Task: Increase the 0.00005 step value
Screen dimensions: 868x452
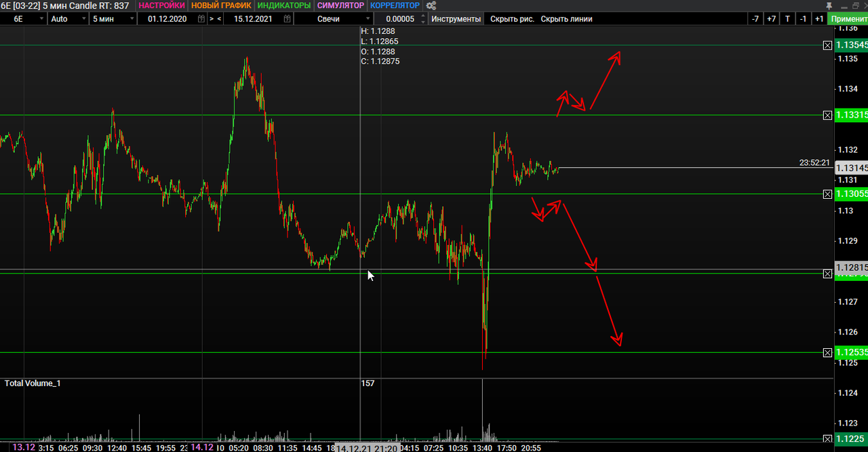Action: pyautogui.click(x=424, y=16)
